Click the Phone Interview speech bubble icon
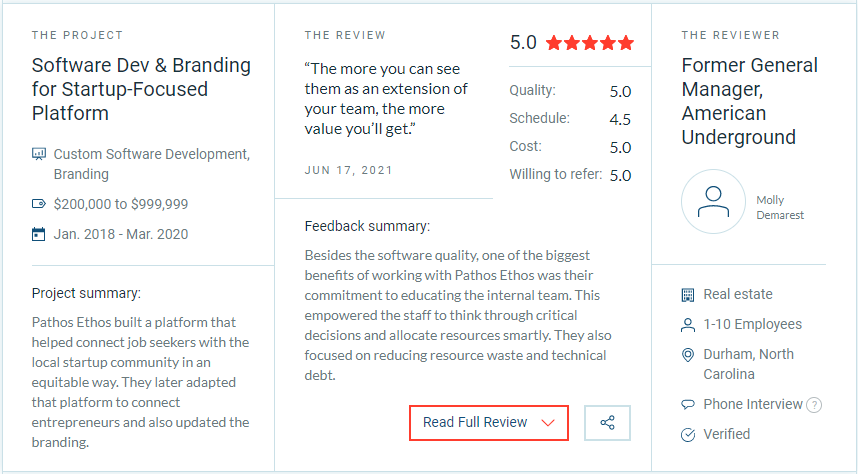Viewport: 858px width, 474px height. (688, 404)
